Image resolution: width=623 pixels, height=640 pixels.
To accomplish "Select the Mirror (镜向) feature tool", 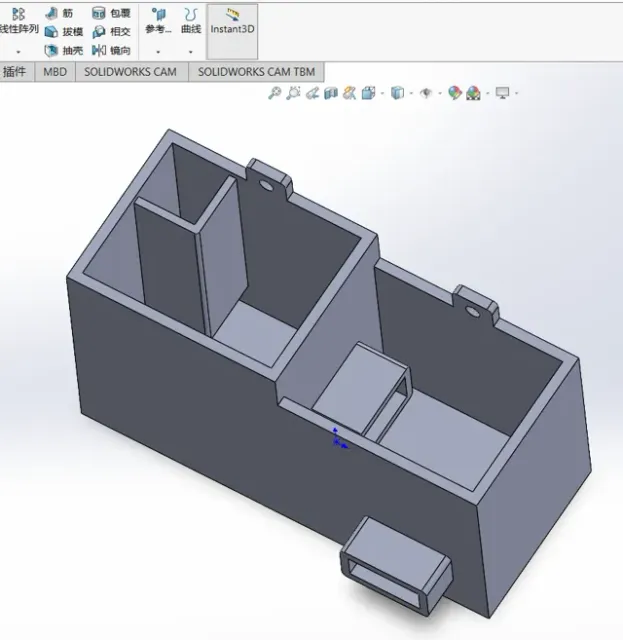I will click(x=111, y=50).
